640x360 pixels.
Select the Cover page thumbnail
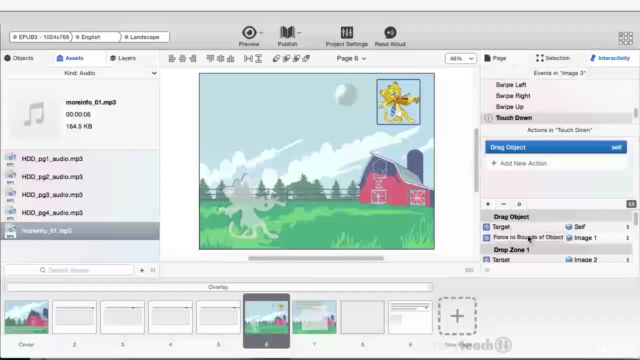pyautogui.click(x=27, y=317)
